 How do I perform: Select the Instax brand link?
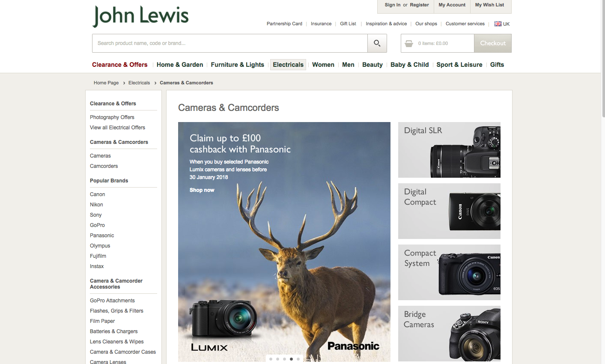coord(97,266)
